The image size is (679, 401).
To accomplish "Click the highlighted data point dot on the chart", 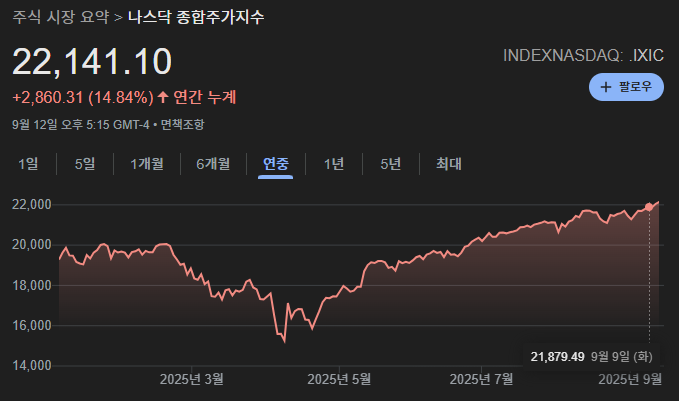I will 649,207.
